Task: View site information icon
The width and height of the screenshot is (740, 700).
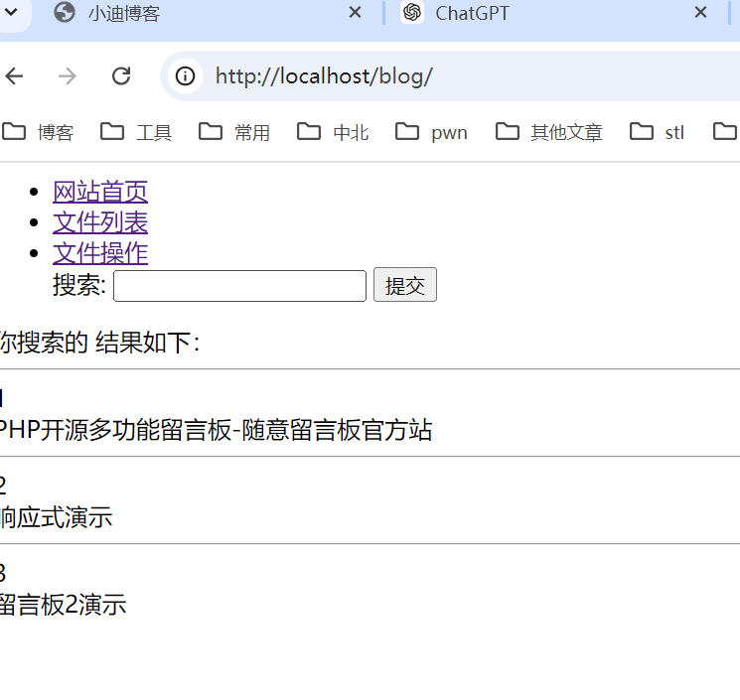Action: (185, 75)
